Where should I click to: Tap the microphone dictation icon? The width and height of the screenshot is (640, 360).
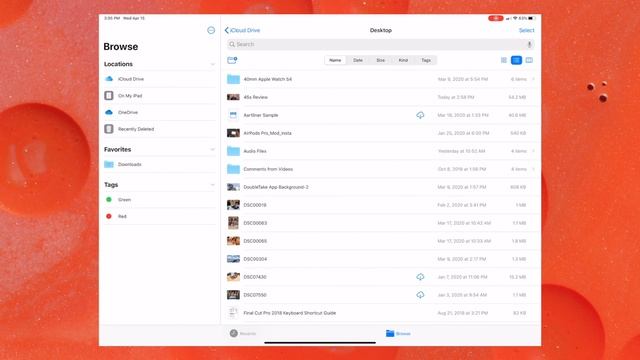[529, 44]
